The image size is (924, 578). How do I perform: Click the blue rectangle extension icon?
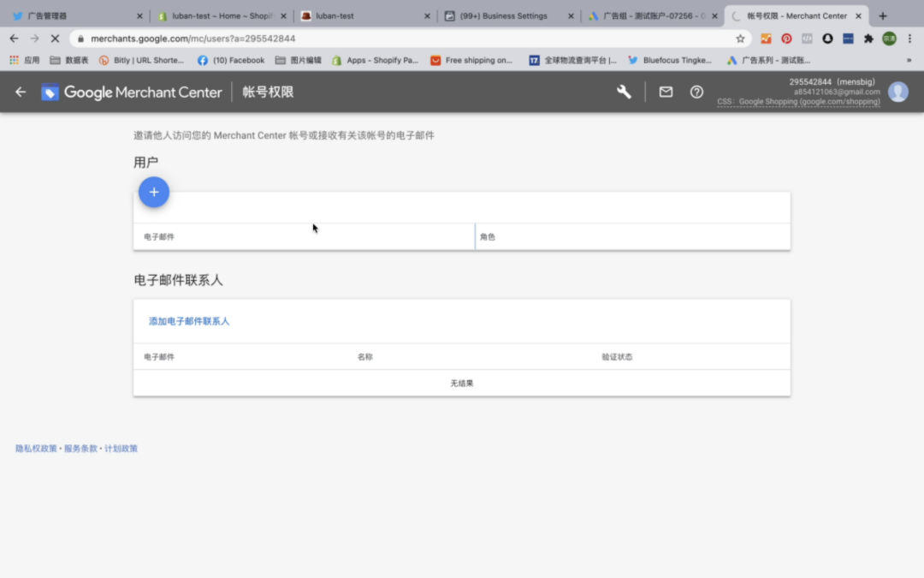pyautogui.click(x=848, y=39)
